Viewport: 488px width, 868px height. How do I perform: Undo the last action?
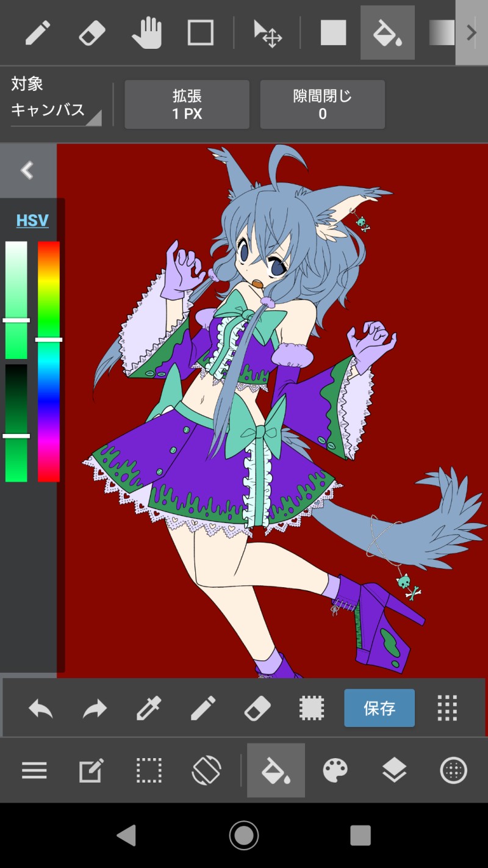pos(41,709)
